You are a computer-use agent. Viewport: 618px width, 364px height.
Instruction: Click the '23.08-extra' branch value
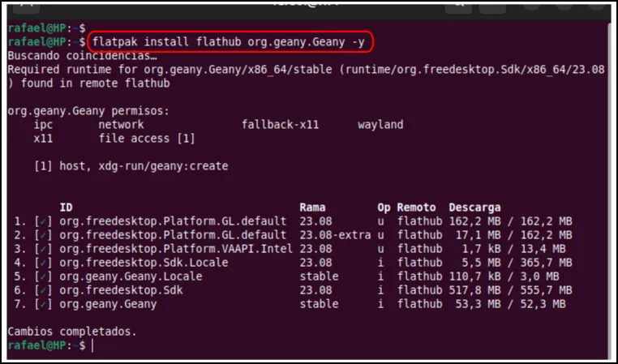(335, 235)
